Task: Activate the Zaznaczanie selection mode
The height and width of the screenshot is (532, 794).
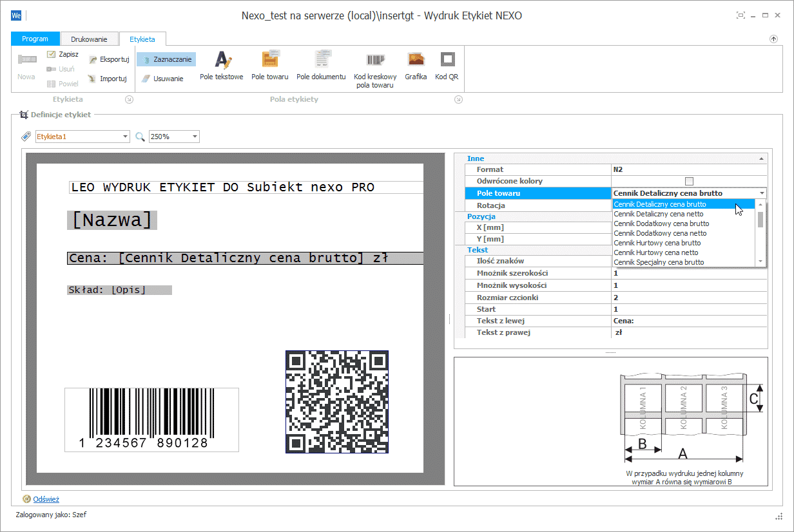Action: pyautogui.click(x=166, y=59)
